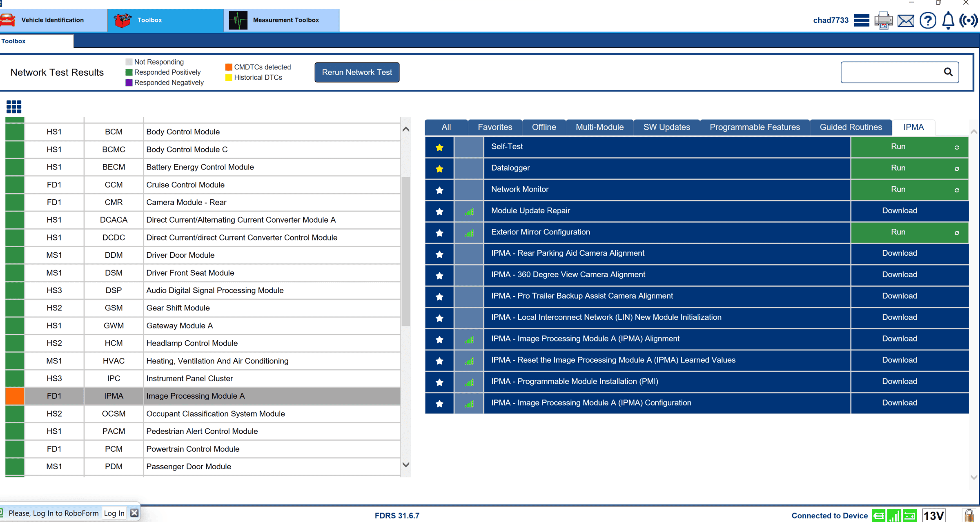The height and width of the screenshot is (522, 980).
Task: Run the Network Monitor
Action: [898, 189]
